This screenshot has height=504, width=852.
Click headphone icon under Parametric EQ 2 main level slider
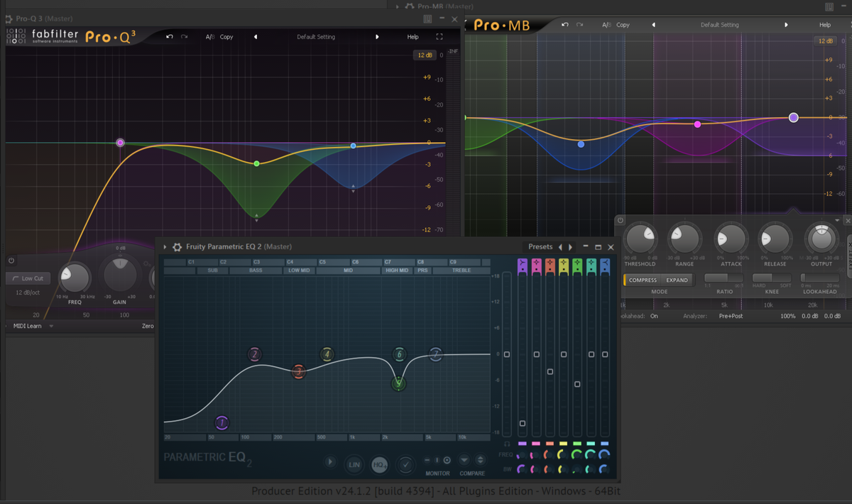[x=507, y=444]
